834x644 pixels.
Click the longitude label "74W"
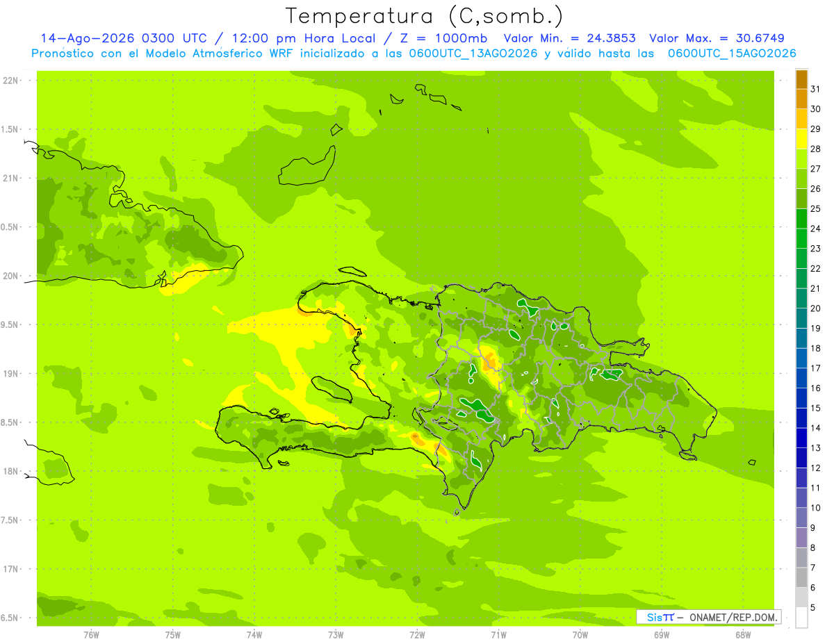pos(254,635)
